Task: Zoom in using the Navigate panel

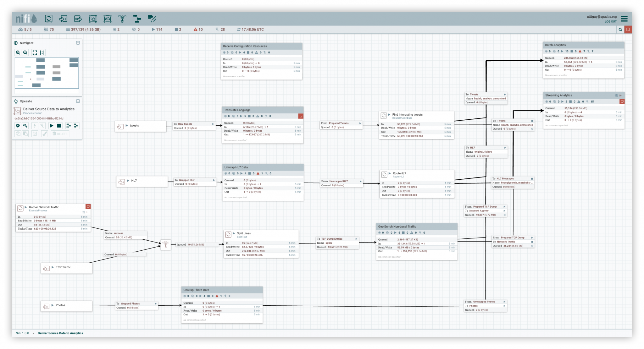Action: 18,53
